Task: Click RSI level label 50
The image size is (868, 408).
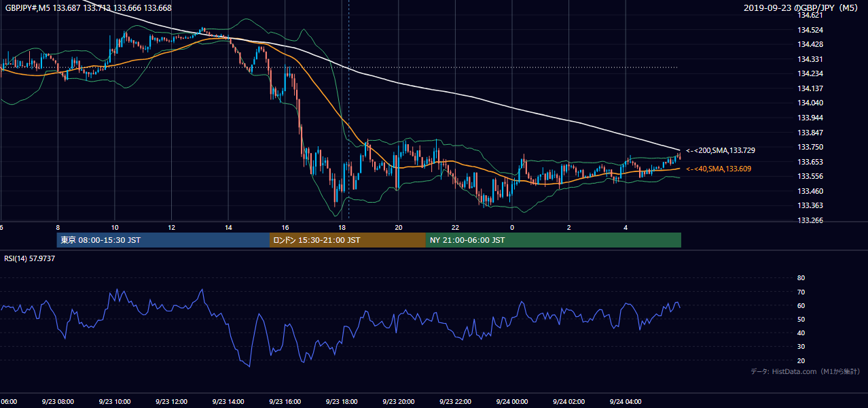Action: click(801, 319)
